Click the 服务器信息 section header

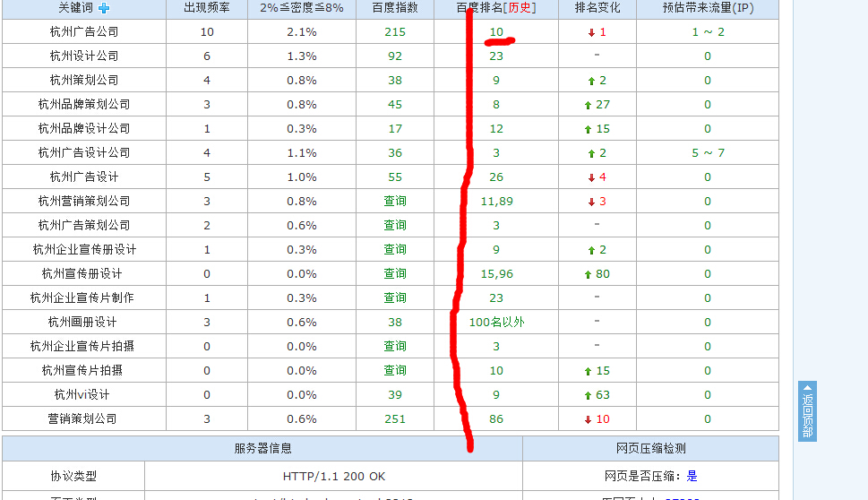[262, 448]
